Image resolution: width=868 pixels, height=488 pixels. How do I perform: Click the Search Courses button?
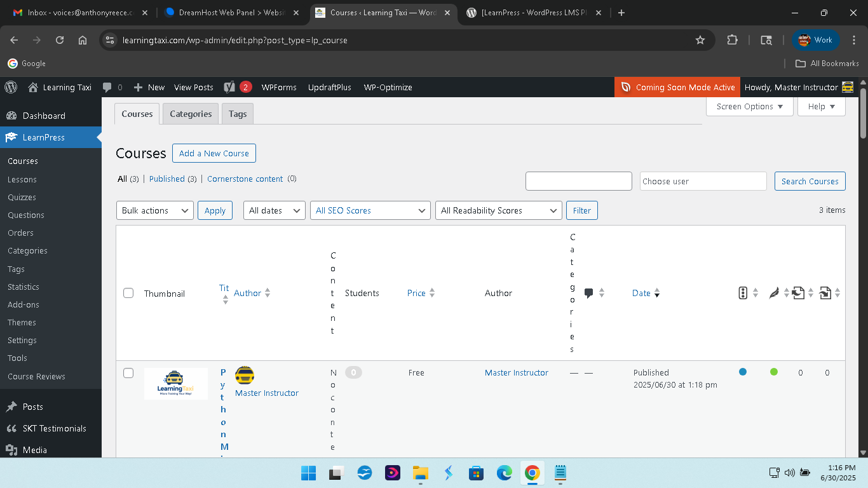810,181
